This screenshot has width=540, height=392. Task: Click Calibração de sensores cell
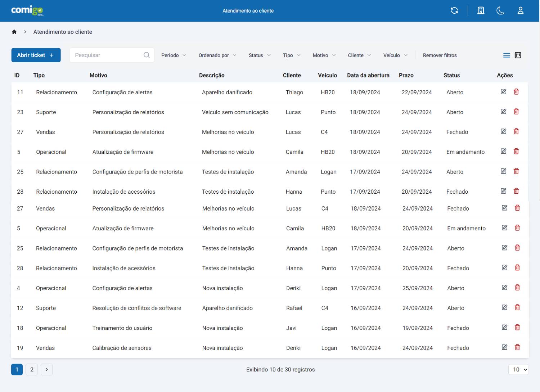click(x=122, y=348)
